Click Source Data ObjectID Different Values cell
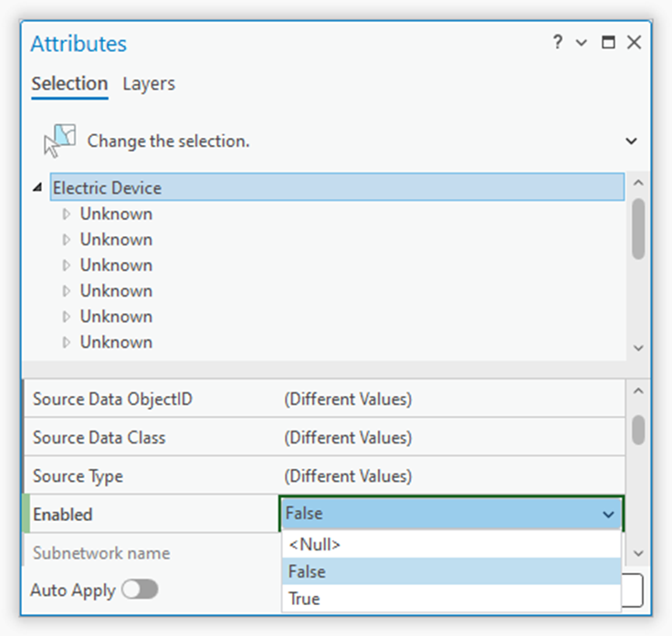This screenshot has height=636, width=672. (452, 399)
